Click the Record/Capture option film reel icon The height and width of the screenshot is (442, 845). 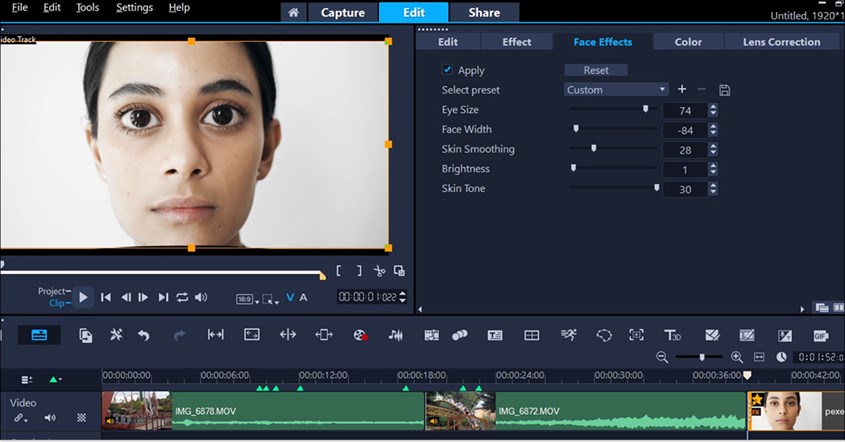(360, 335)
